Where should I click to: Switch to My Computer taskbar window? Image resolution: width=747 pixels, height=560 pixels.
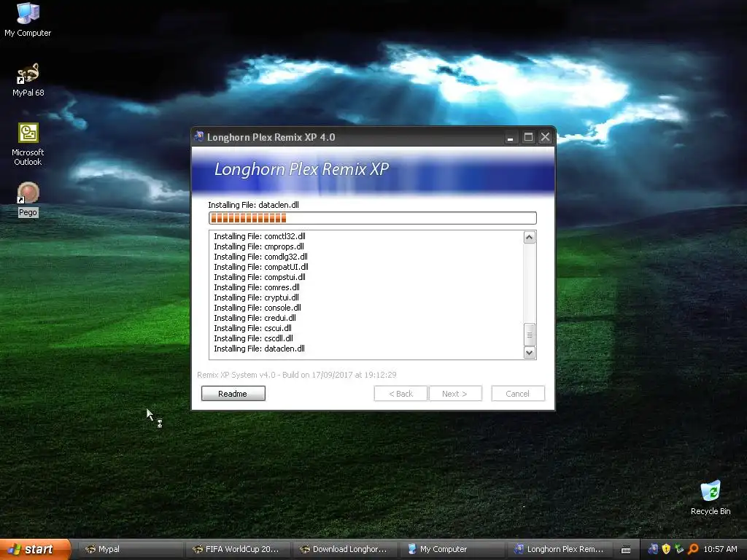point(451,549)
